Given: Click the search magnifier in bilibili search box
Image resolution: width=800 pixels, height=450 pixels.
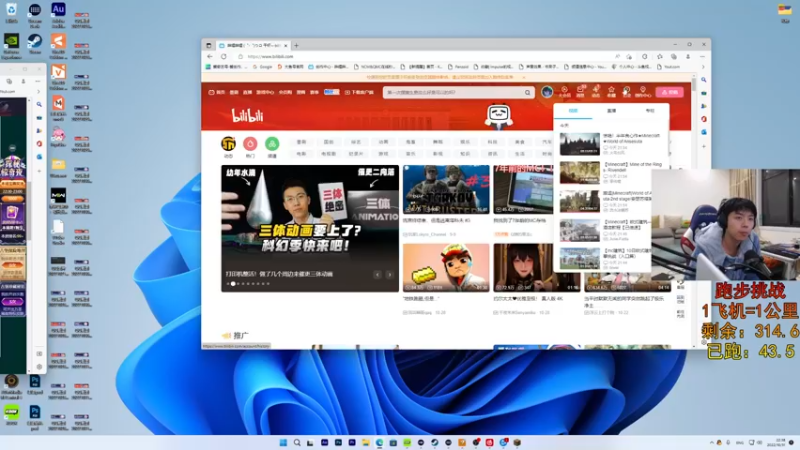Looking at the screenshot, I should tap(528, 92).
